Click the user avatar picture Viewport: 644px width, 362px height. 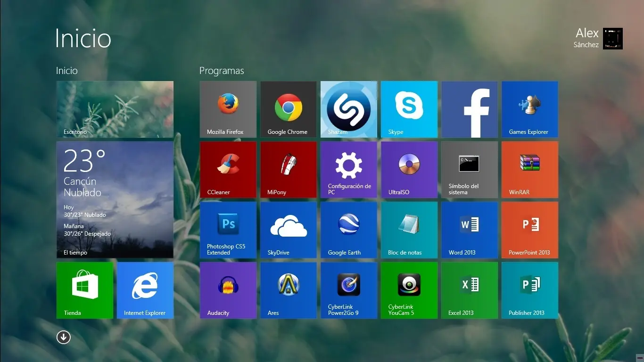pos(613,39)
